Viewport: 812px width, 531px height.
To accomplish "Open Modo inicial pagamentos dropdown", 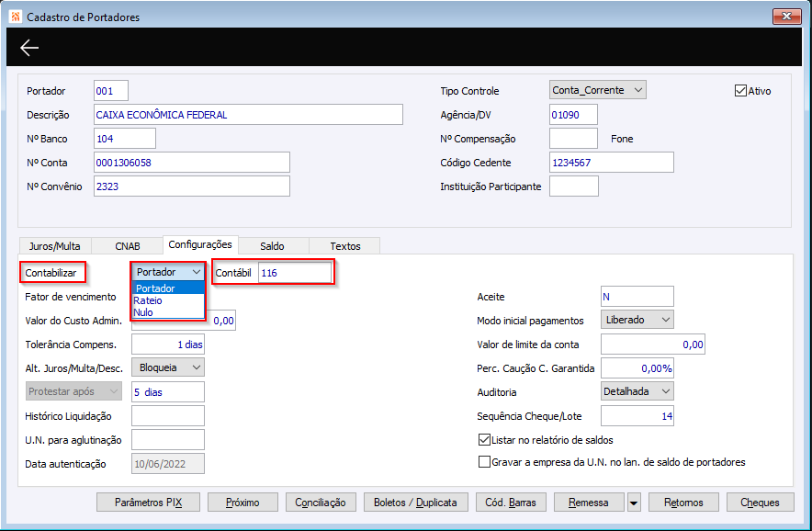I will click(637, 320).
